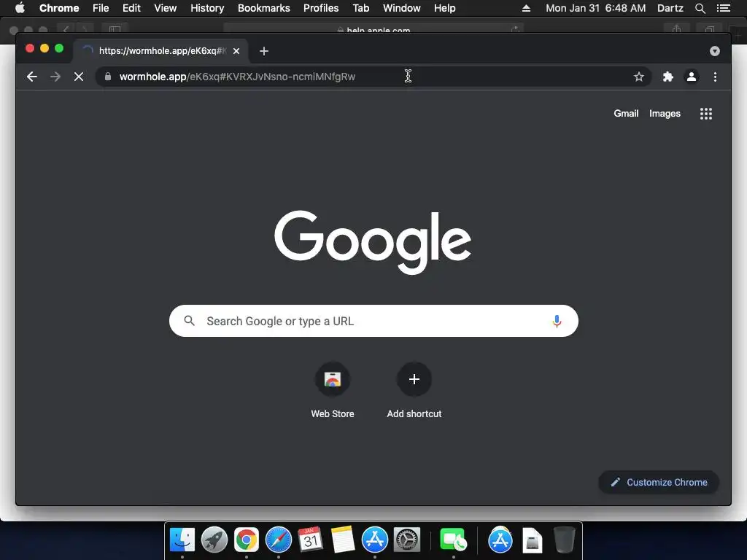Open the Extensions puzzle icon

[668, 77]
